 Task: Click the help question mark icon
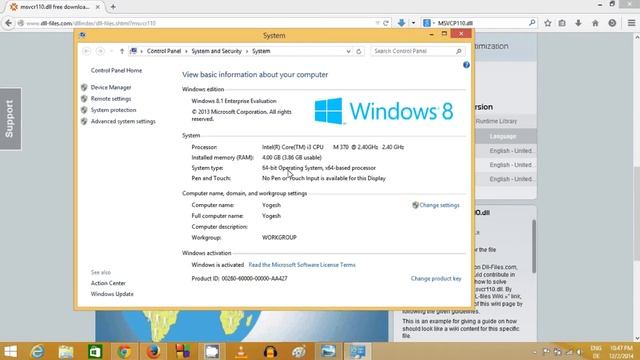click(466, 65)
